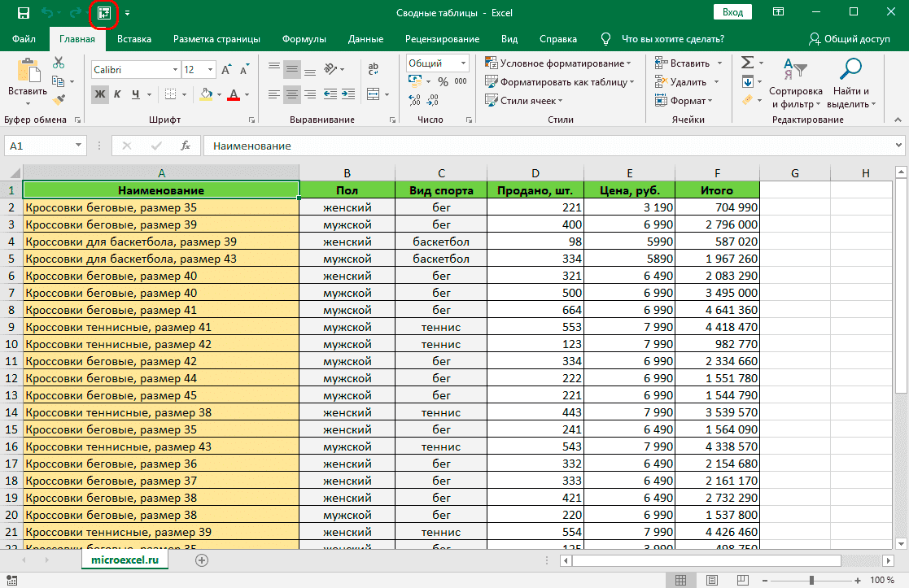Toggle bold Ж formatting
Screen dimensions: 909x588
tap(100, 94)
